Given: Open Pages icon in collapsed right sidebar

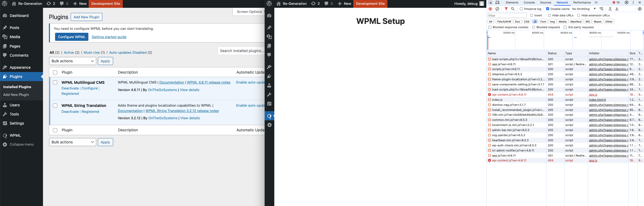Looking at the screenshot, I should point(269,46).
